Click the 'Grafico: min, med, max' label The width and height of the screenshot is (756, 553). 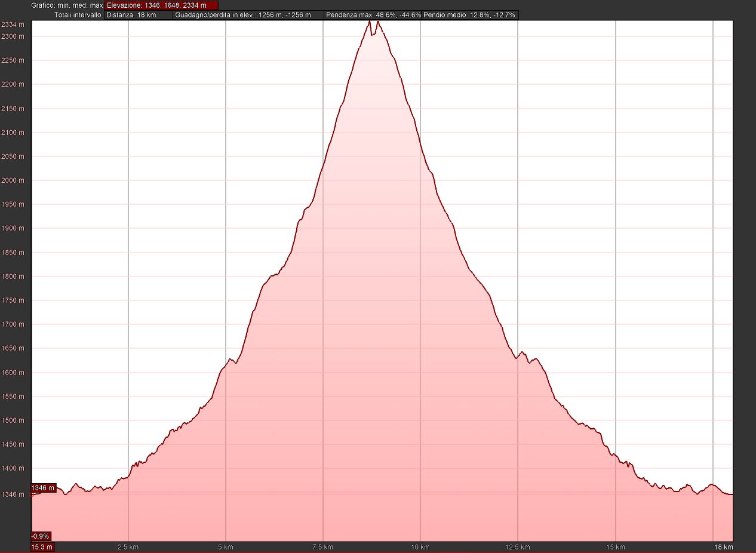[x=67, y=5]
